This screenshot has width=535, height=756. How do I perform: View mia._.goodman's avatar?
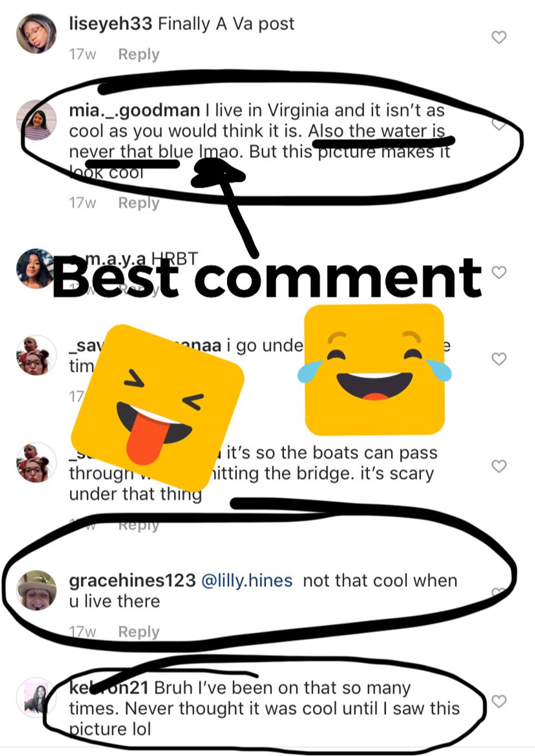pos(37,120)
